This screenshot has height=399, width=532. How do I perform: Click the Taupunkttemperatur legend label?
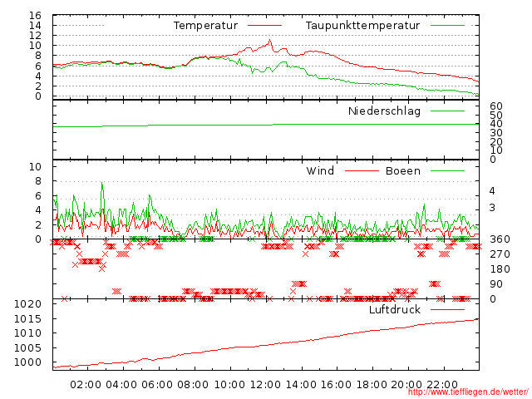pos(362,26)
